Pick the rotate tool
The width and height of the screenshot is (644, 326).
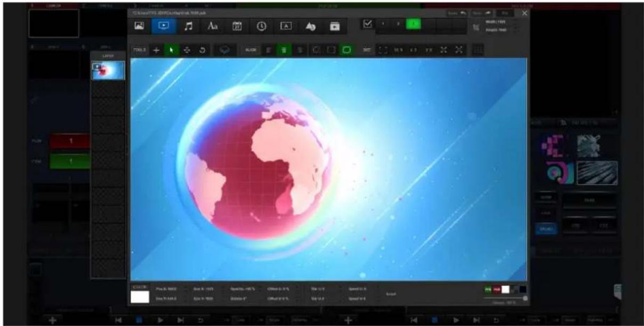[202, 50]
